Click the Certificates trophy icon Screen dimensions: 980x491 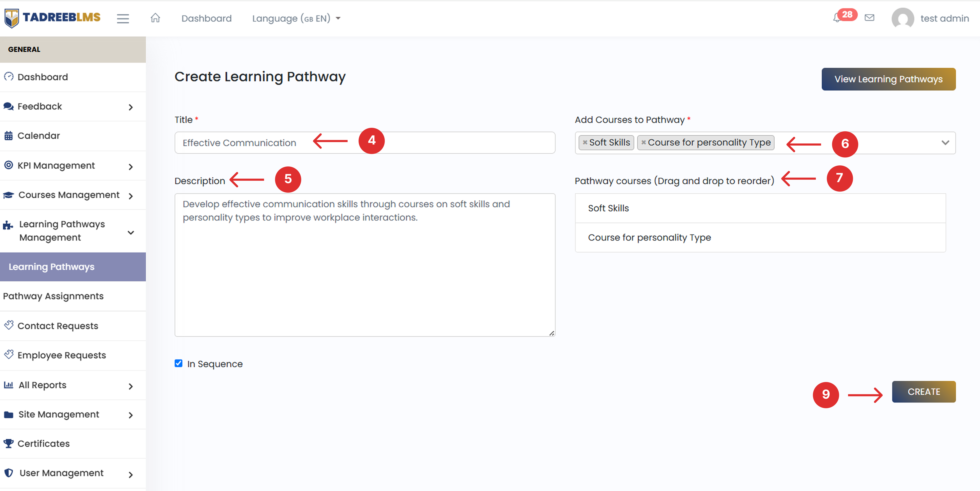[x=9, y=443]
